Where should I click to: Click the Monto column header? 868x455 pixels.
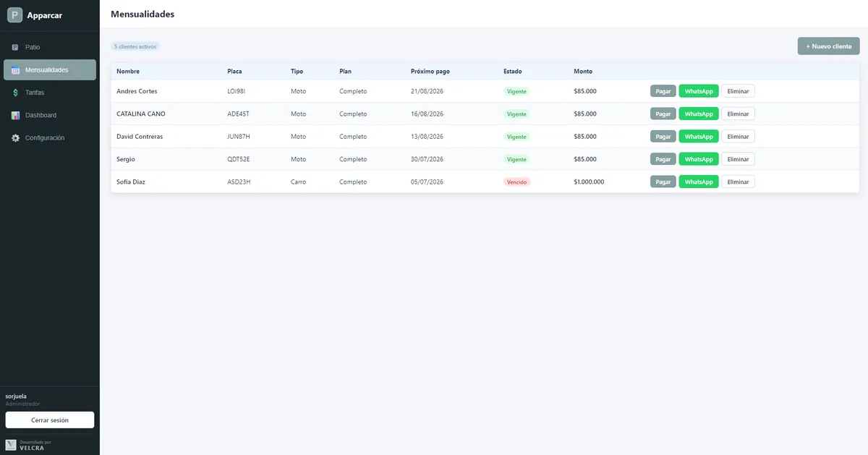[583, 72]
